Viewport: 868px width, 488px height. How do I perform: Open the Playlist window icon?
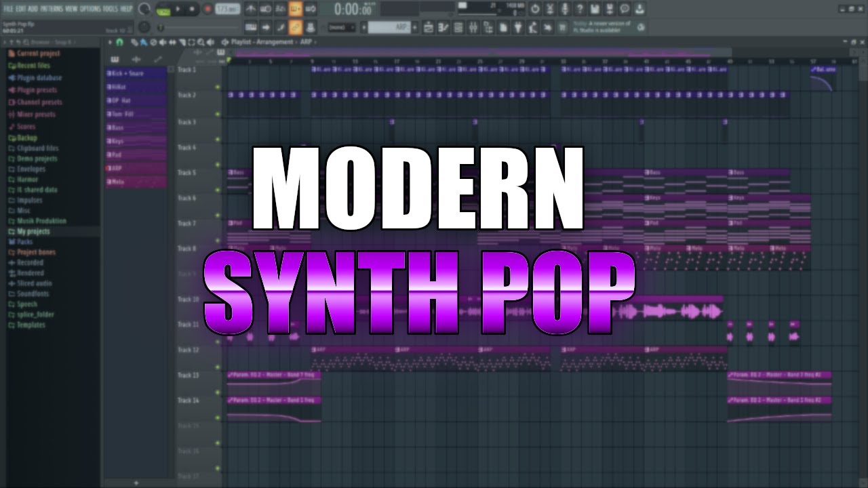click(x=428, y=27)
